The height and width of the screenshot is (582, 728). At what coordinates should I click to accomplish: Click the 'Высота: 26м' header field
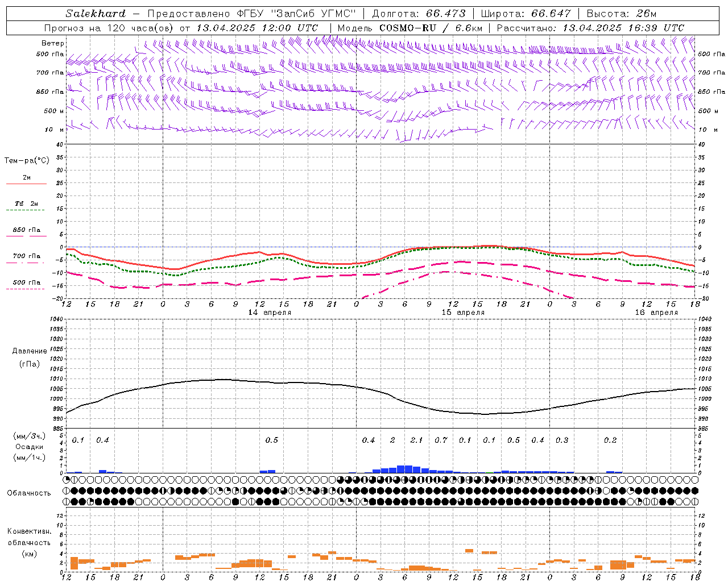622,14
